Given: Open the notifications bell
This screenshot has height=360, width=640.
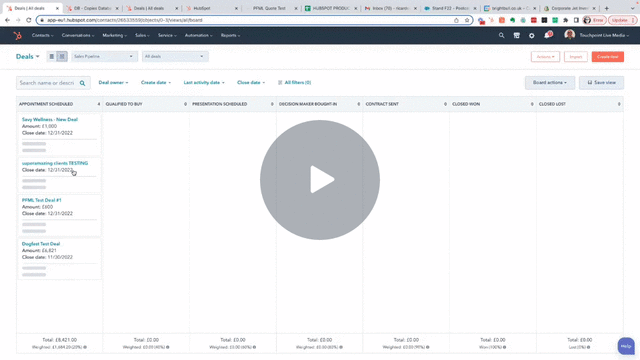Looking at the screenshot, I should click(547, 36).
